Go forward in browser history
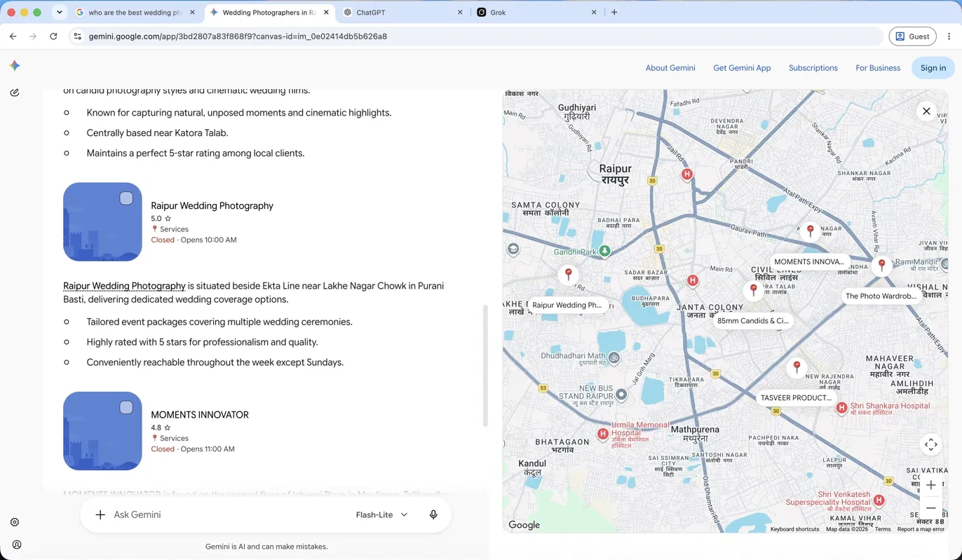Screen dimensions: 962x560 click(33, 36)
